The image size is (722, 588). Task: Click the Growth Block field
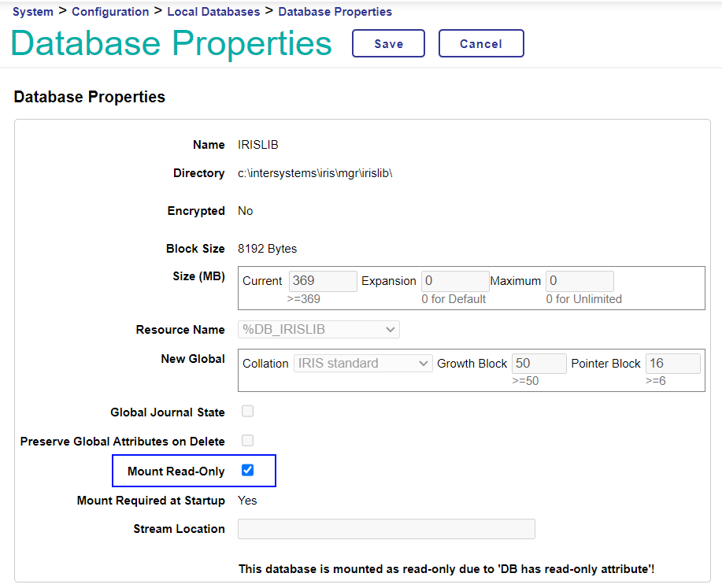click(539, 363)
